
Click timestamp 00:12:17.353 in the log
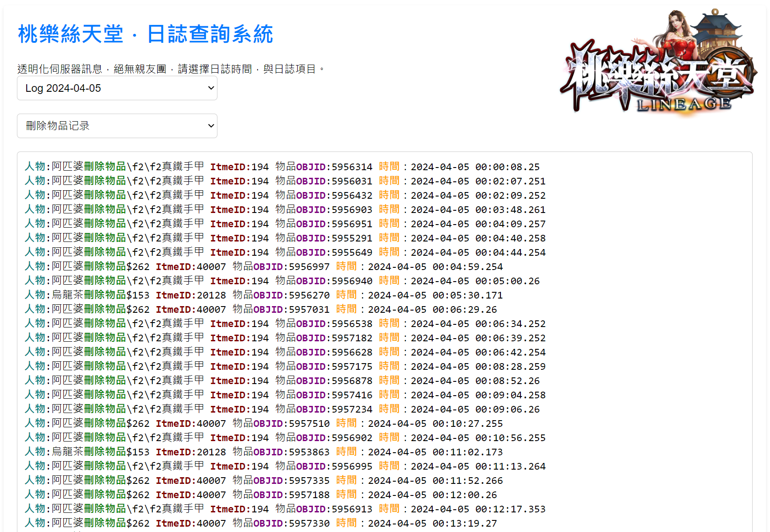tap(511, 509)
